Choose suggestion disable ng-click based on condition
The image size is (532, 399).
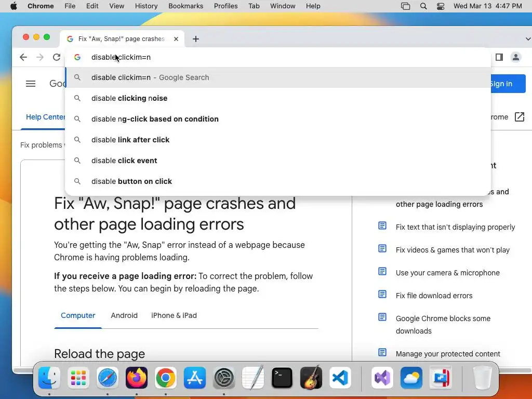[x=278, y=119]
